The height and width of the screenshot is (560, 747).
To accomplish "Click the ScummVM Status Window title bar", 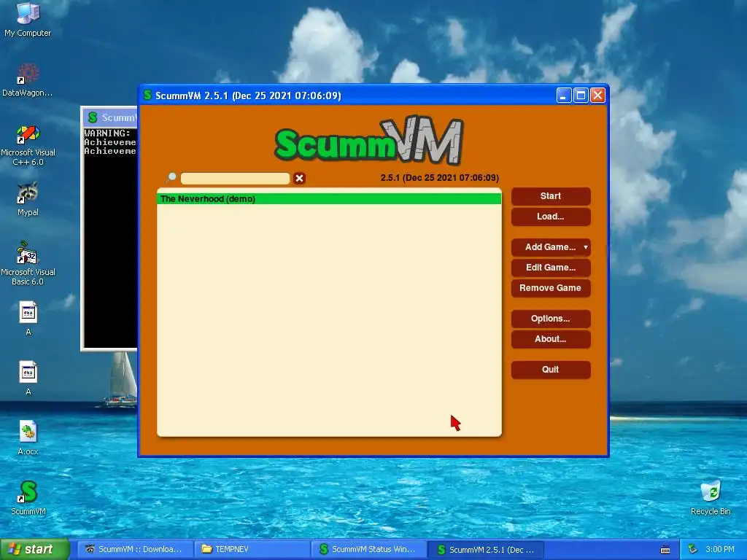I will (x=111, y=117).
